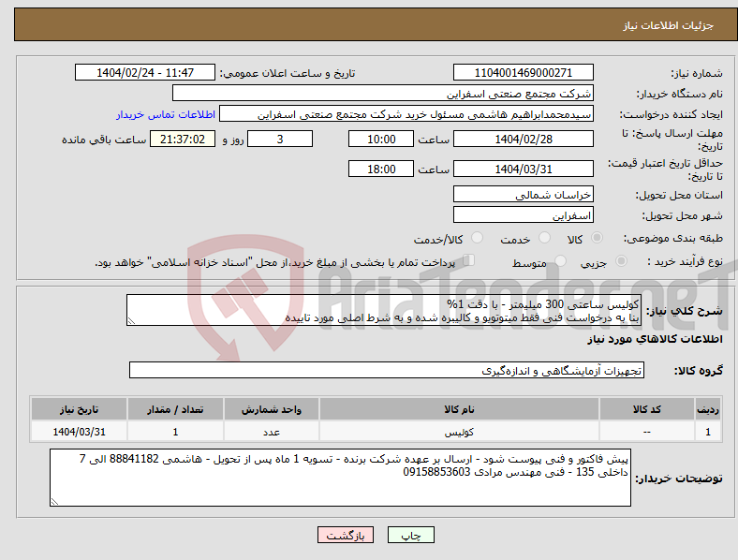Screen dimensions: 738x560
Task: Click the unit cell عدد
Action: 272,432
